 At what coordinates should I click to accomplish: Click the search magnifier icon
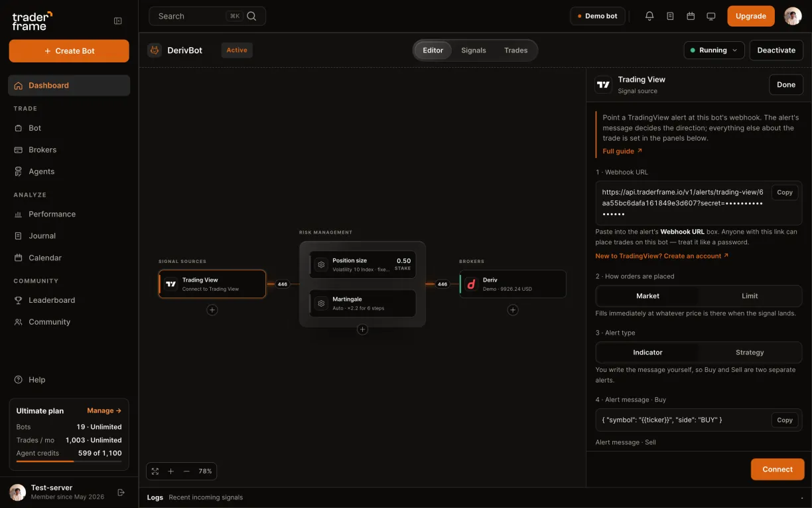click(x=251, y=16)
